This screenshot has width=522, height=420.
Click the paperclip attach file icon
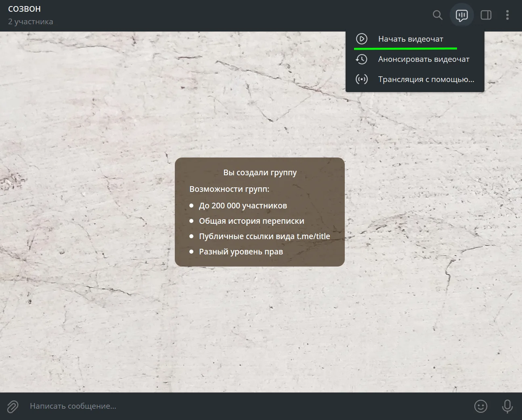pyautogui.click(x=13, y=406)
